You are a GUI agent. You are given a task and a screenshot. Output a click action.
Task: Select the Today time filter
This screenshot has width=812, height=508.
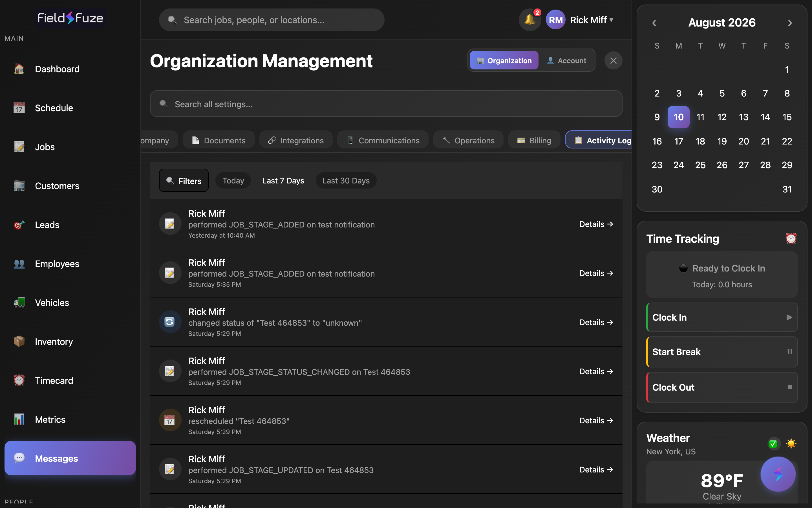click(x=233, y=181)
